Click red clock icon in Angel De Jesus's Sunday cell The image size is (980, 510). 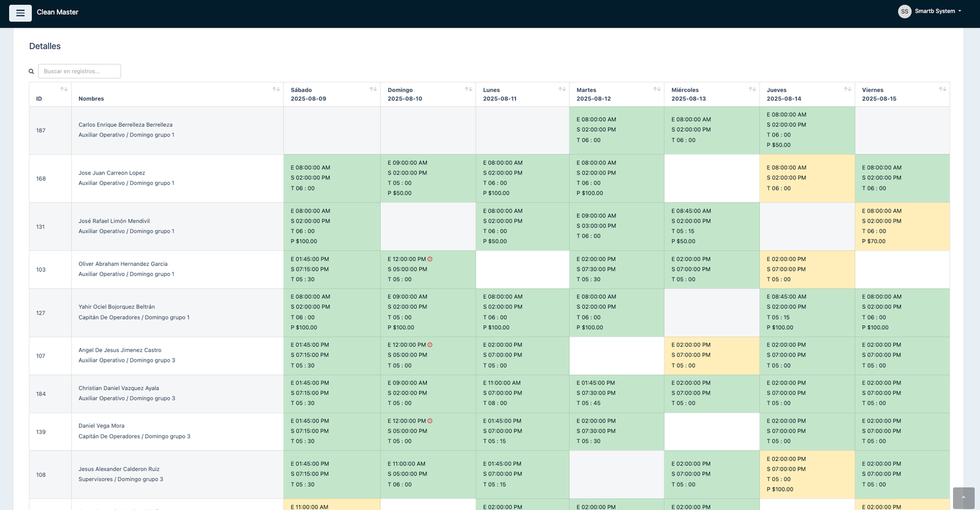point(430,345)
